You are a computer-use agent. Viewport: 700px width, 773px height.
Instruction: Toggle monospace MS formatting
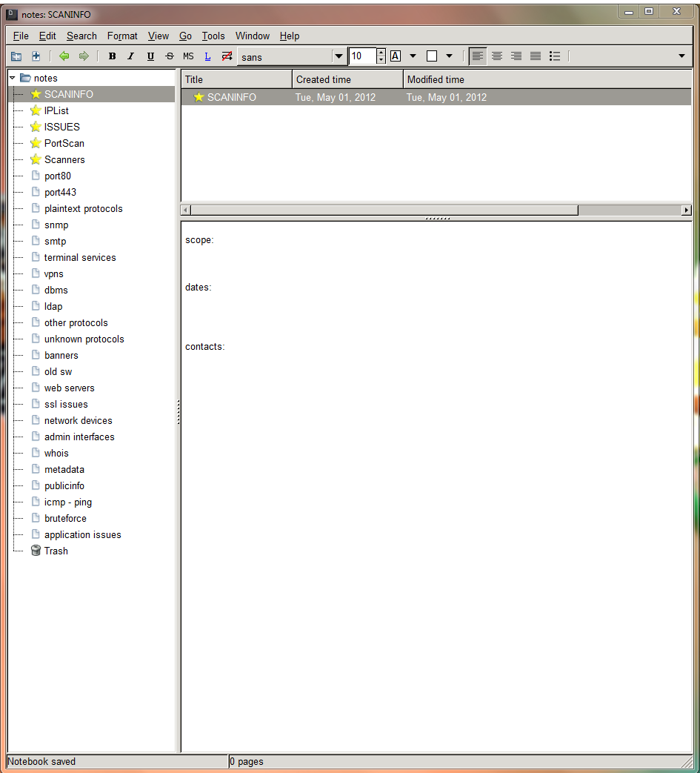click(188, 56)
